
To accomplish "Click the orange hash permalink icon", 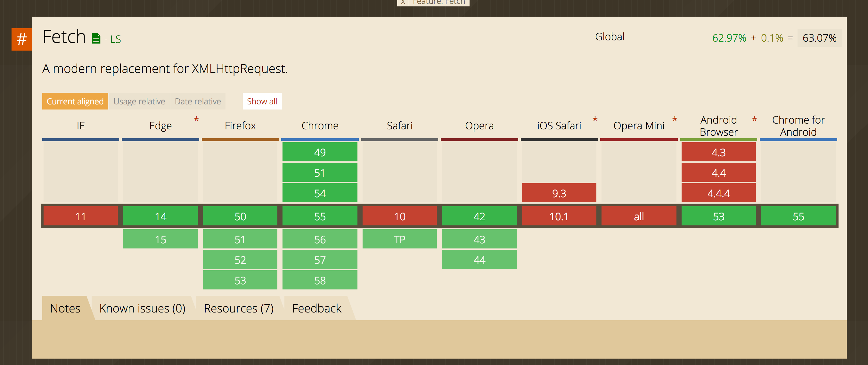I will 21,39.
